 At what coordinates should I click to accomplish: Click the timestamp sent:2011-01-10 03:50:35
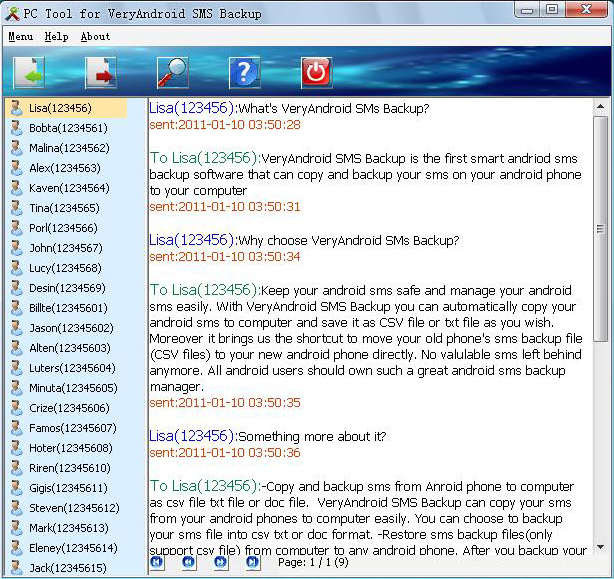click(x=225, y=403)
